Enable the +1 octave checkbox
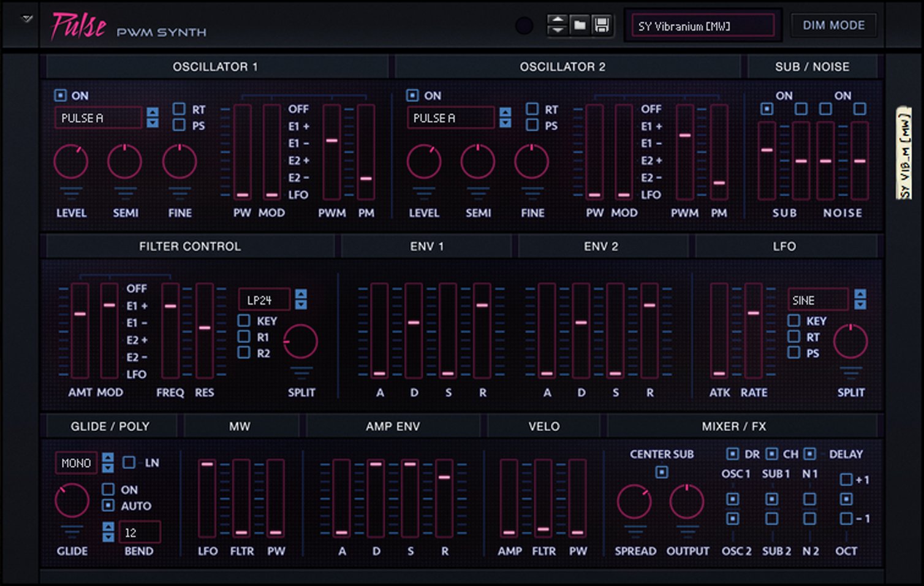 pyautogui.click(x=846, y=479)
